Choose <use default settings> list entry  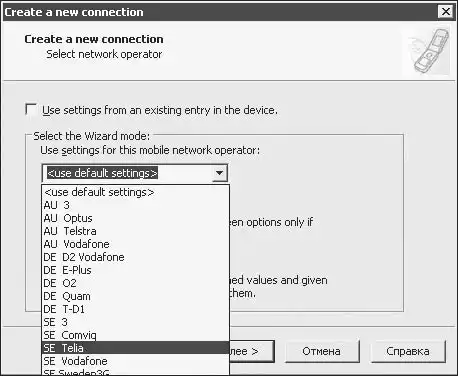135,192
